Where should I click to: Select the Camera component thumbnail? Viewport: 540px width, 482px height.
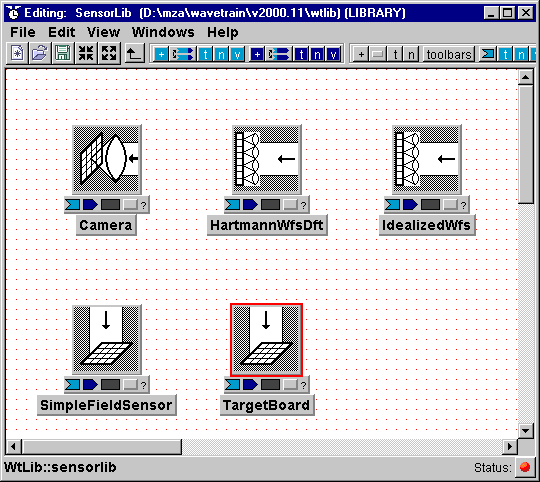(107, 159)
